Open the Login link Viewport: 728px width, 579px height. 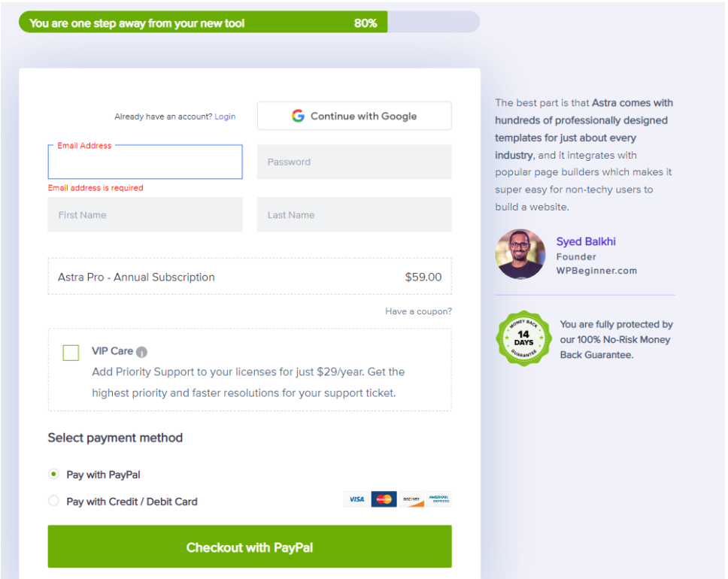click(225, 116)
